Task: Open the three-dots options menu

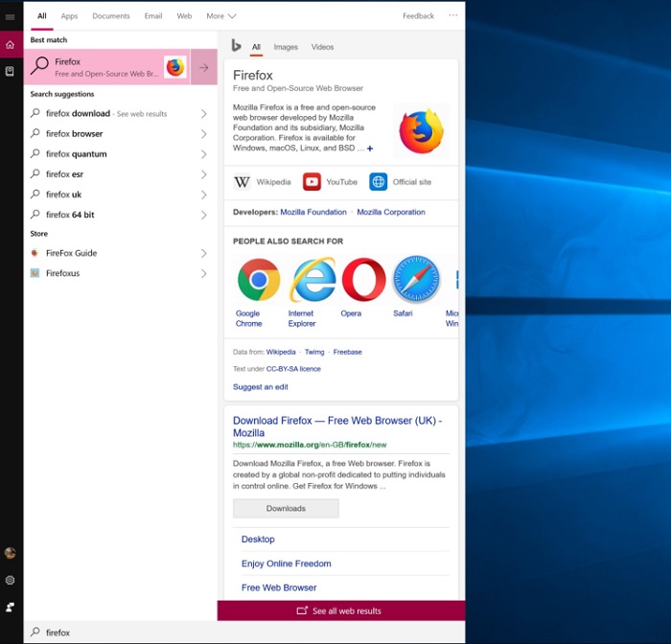Action: [453, 15]
